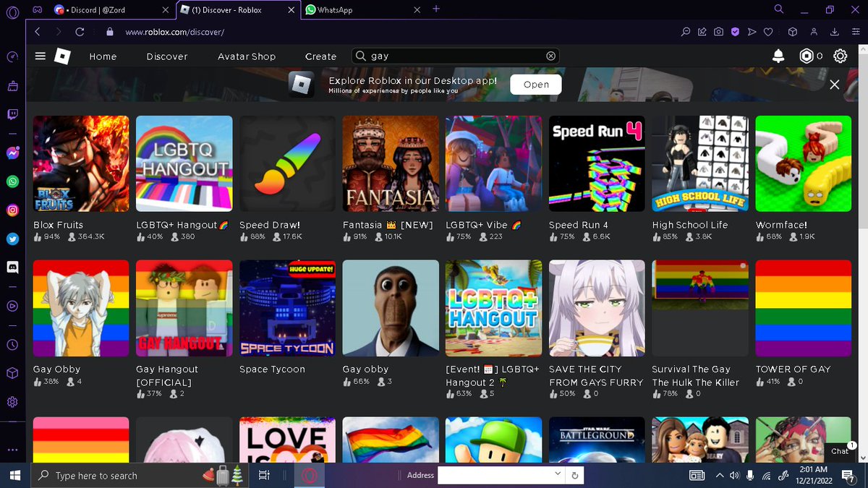The width and height of the screenshot is (868, 488).
Task: Switch to the Discord | @Zord tab
Action: click(x=112, y=10)
